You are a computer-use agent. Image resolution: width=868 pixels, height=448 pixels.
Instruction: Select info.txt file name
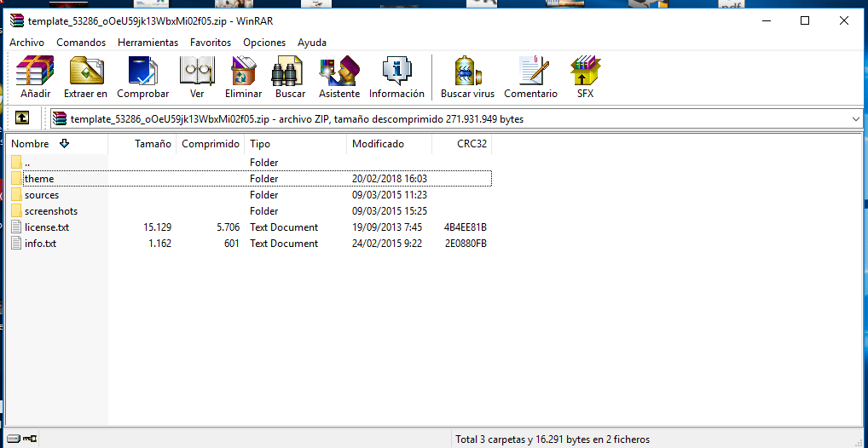click(x=40, y=243)
